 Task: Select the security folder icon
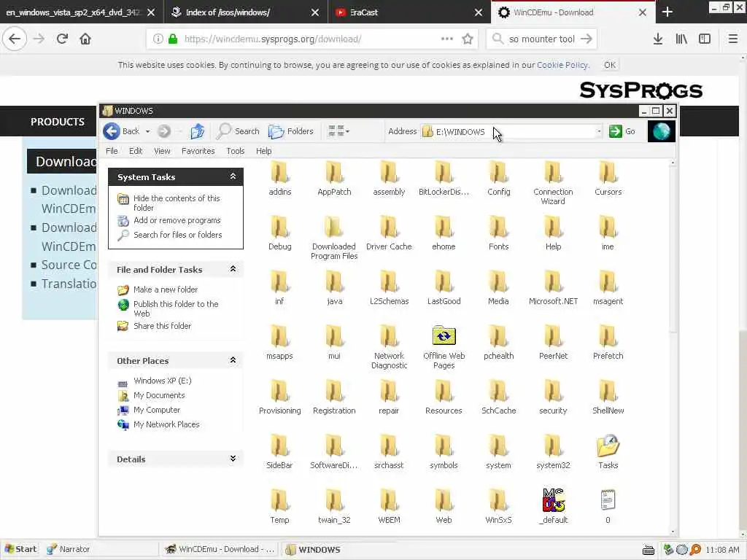(553, 392)
